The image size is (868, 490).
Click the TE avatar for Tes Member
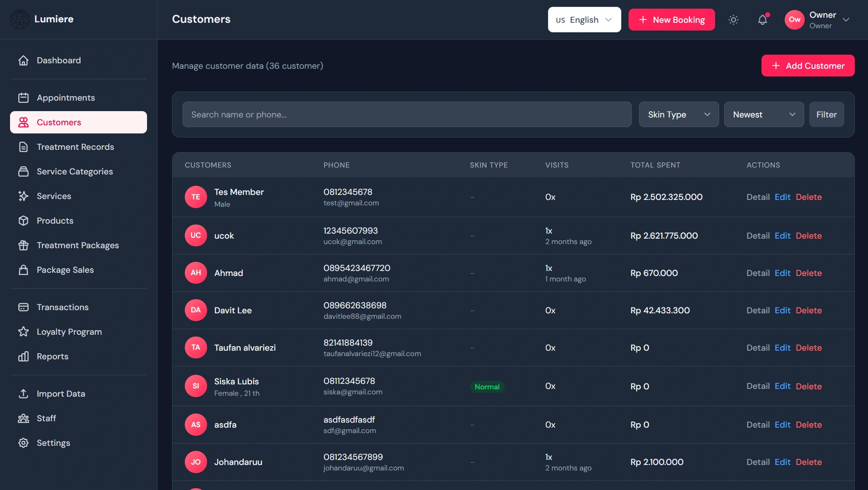196,197
